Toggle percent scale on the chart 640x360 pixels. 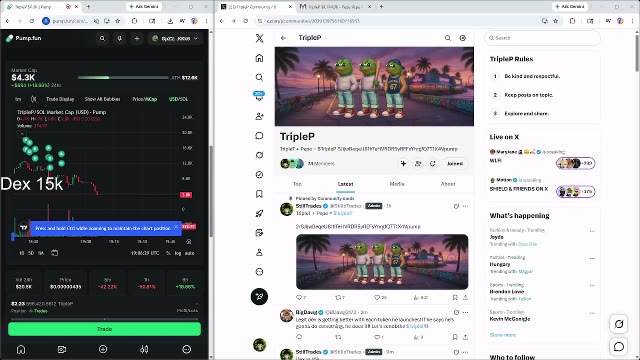click(168, 253)
